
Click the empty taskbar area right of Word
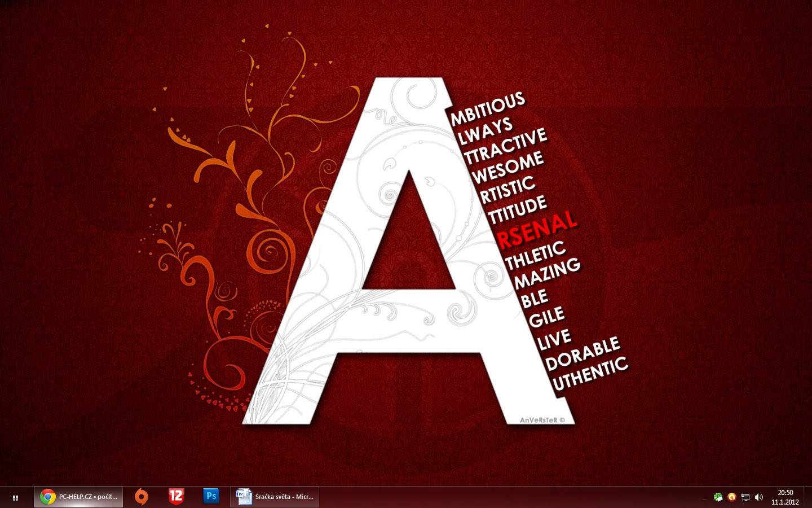507,497
